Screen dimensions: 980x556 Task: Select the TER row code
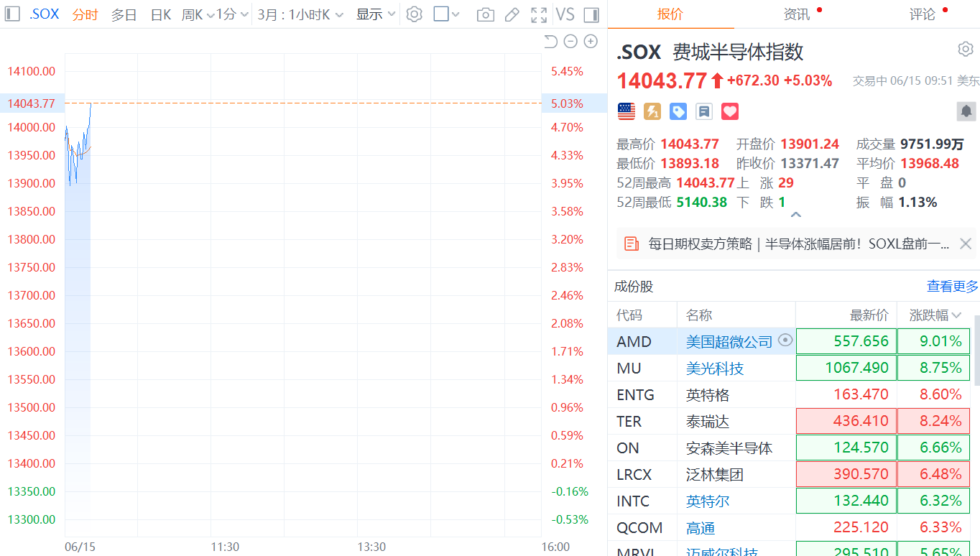click(629, 421)
